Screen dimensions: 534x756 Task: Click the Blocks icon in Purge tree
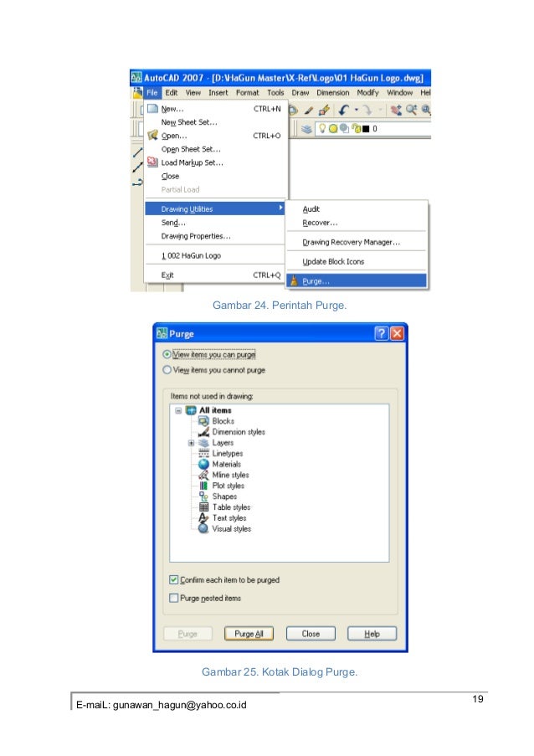coord(204,421)
